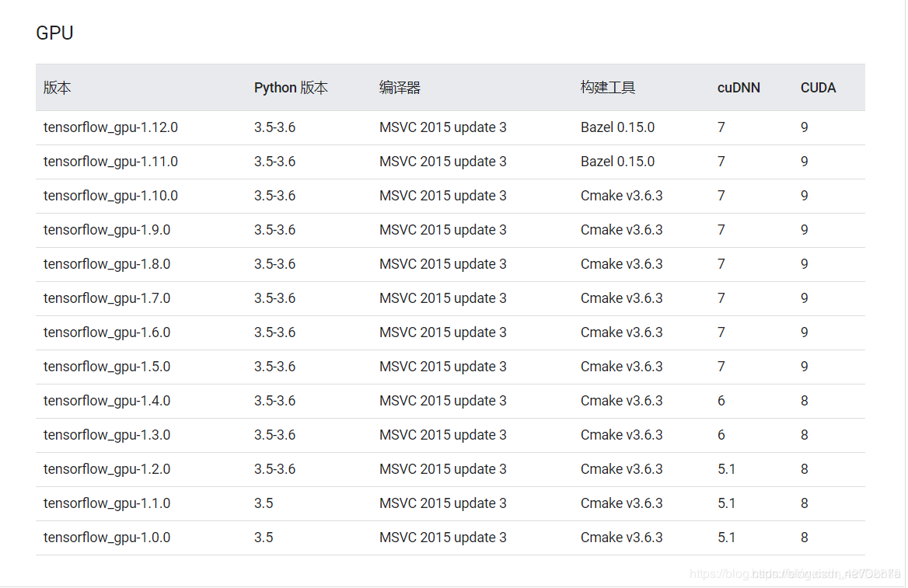Select tensorflow_gpu-1.11.0 version cell

click(110, 162)
